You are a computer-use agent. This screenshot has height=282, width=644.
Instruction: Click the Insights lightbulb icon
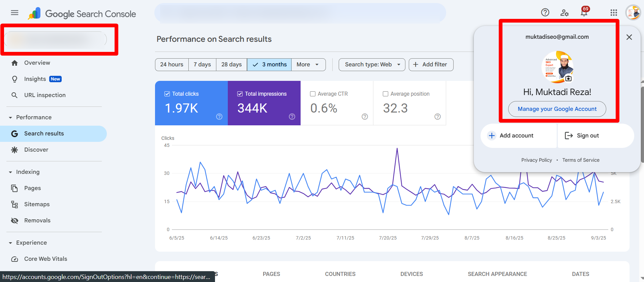(14, 79)
